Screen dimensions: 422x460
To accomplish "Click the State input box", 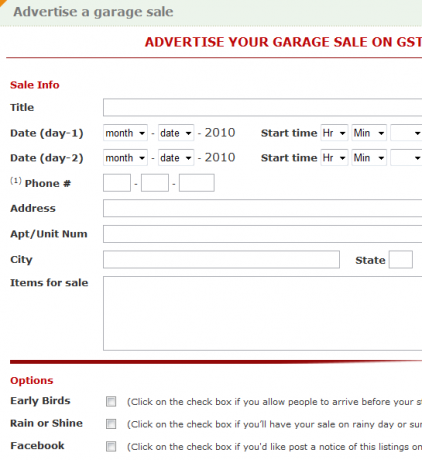I will click(401, 259).
